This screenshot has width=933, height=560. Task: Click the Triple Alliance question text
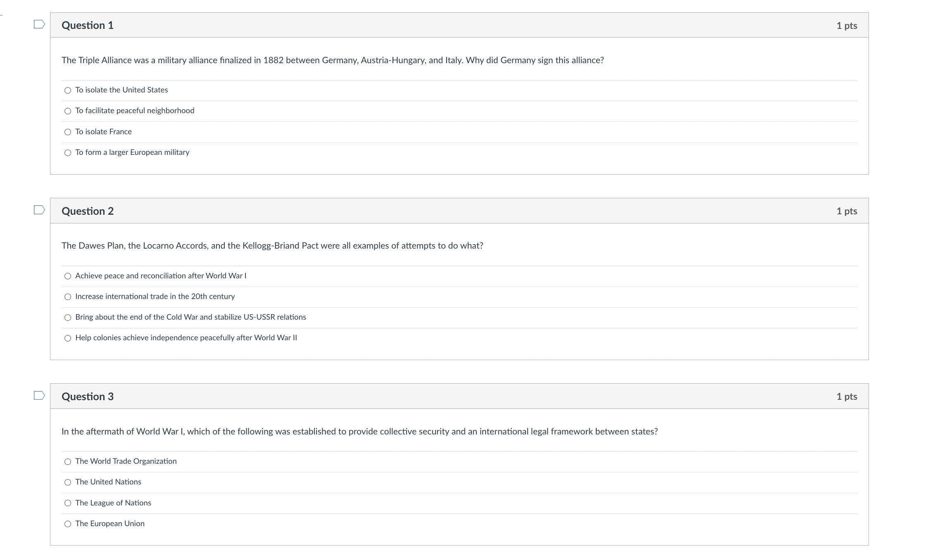[332, 60]
